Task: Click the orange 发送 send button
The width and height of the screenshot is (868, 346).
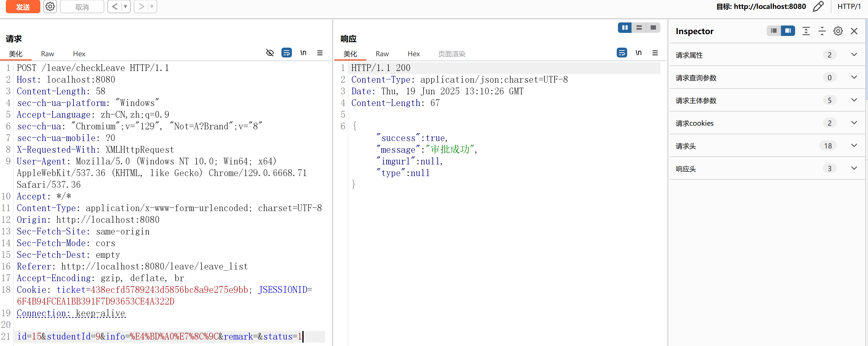Action: (x=23, y=6)
